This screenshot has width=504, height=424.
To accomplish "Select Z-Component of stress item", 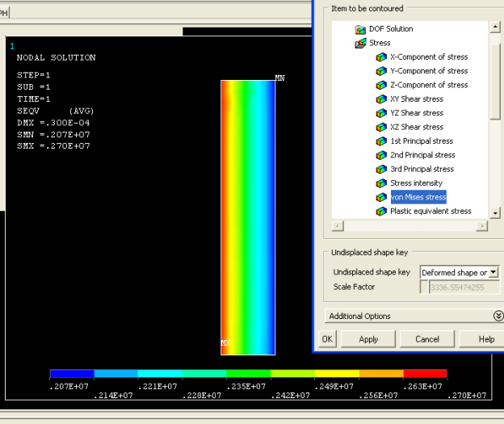I will pyautogui.click(x=429, y=85).
